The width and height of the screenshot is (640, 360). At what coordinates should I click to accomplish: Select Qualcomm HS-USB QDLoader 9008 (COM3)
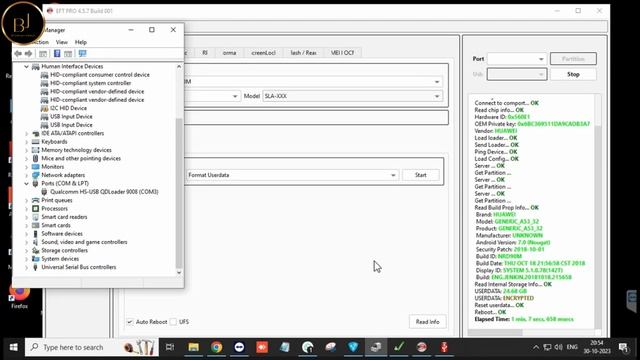(104, 192)
